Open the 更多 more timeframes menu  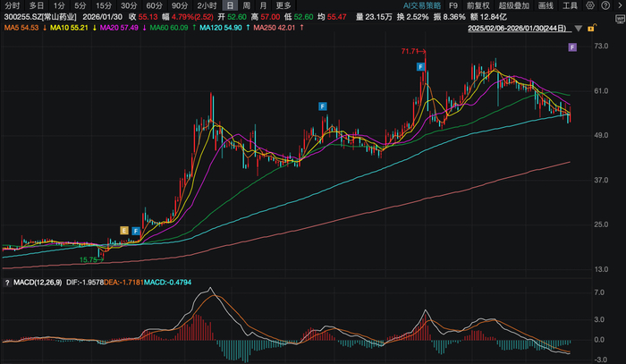pos(283,5)
